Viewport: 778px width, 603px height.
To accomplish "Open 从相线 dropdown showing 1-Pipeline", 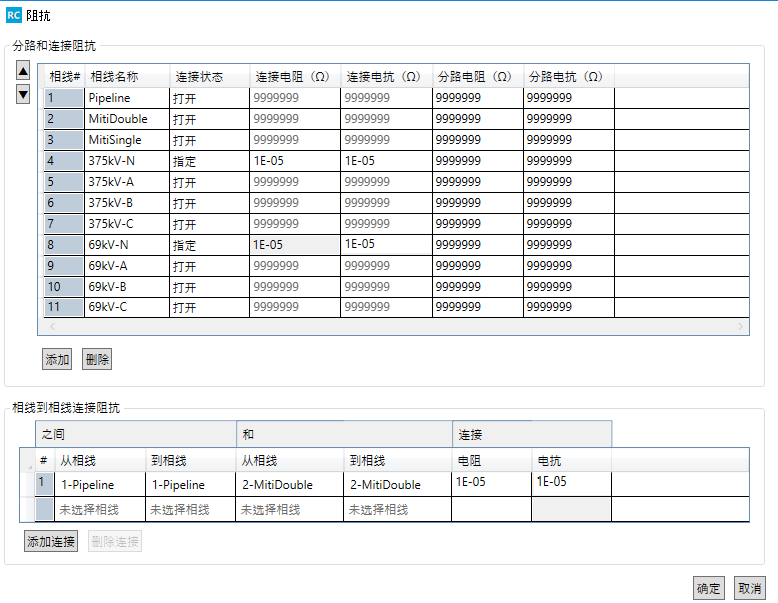I will tap(100, 484).
